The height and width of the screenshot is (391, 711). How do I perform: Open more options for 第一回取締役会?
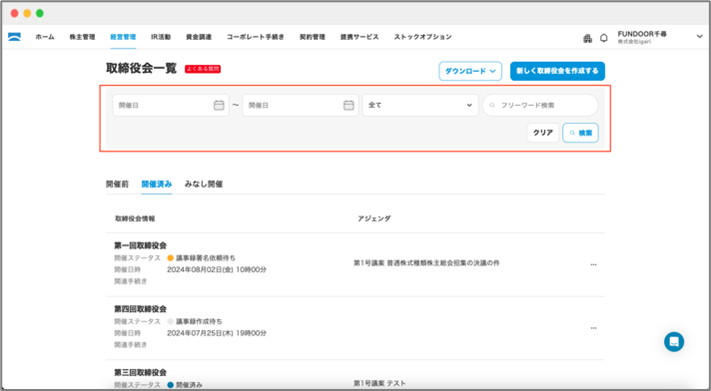click(594, 264)
